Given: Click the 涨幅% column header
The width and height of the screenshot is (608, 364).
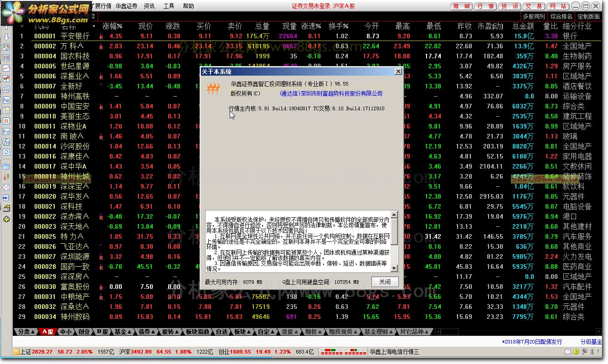Looking at the screenshot, I should [x=113, y=26].
